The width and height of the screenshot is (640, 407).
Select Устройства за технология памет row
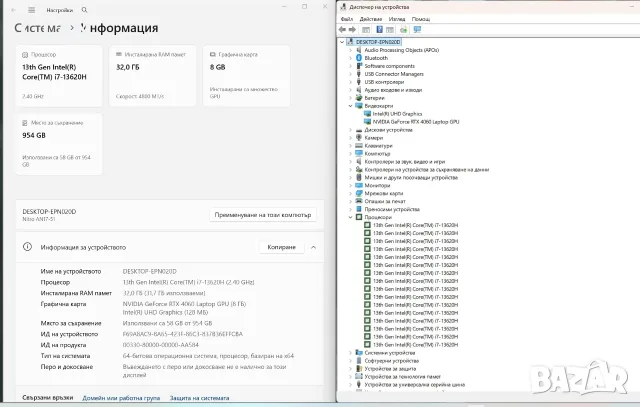[402, 377]
